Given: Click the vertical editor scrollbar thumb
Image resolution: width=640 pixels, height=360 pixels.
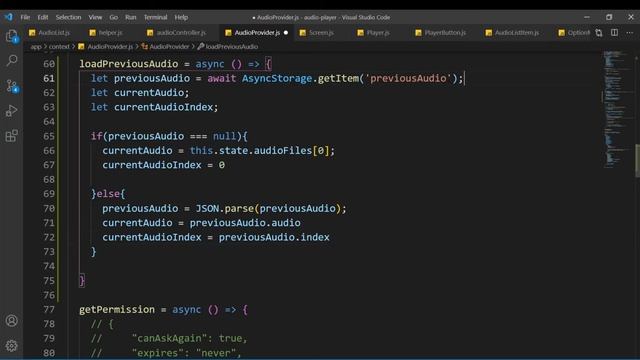Looking at the screenshot, I should coord(637,161).
